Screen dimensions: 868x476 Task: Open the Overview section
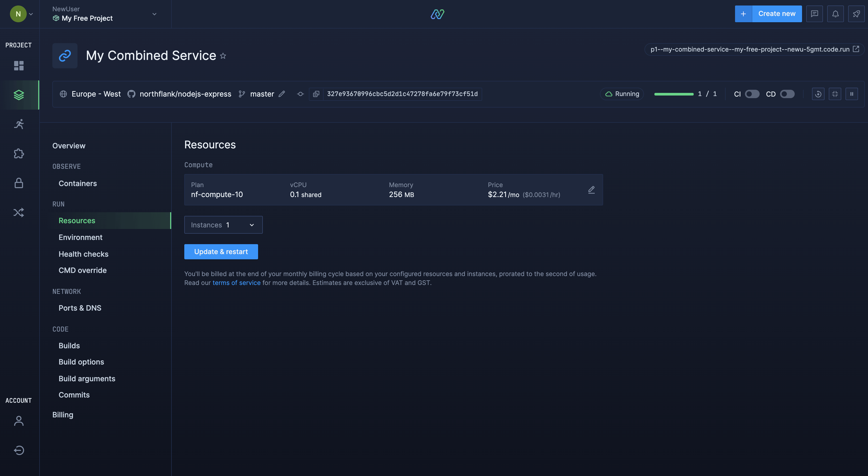[69, 146]
